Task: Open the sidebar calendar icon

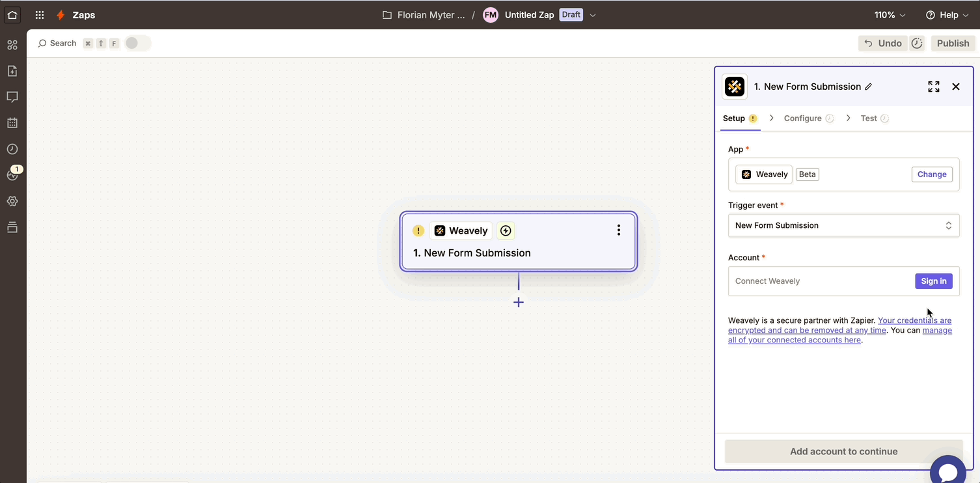Action: (12, 123)
